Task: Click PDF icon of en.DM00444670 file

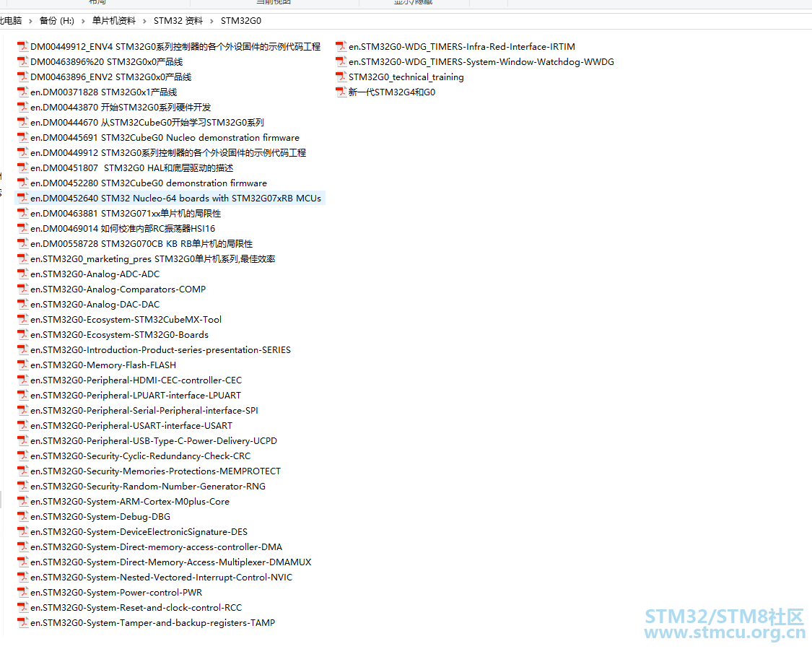Action: [x=22, y=122]
